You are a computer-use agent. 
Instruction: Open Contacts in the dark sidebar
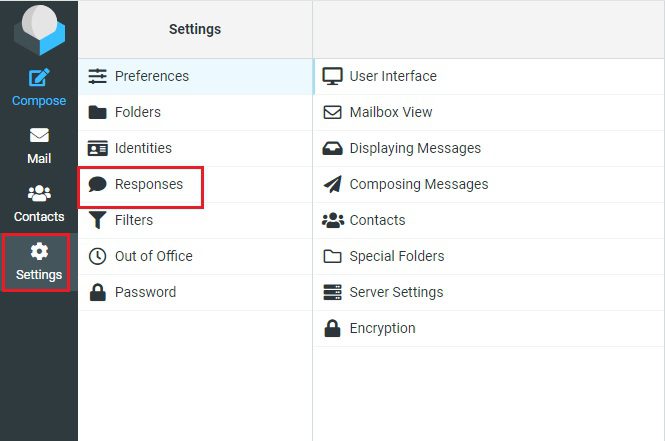39,204
